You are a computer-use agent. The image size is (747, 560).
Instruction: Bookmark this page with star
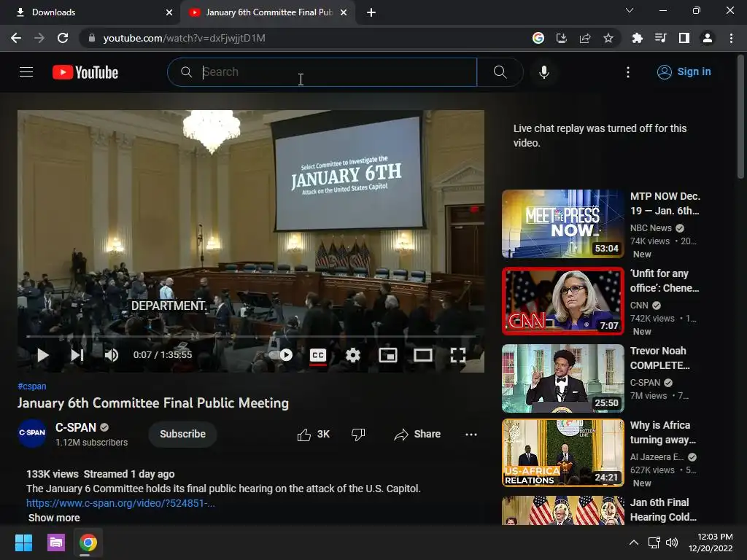pyautogui.click(x=608, y=38)
